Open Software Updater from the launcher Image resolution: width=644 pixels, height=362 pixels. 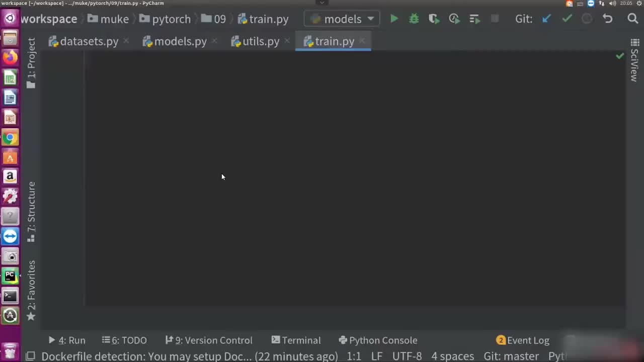click(10, 316)
